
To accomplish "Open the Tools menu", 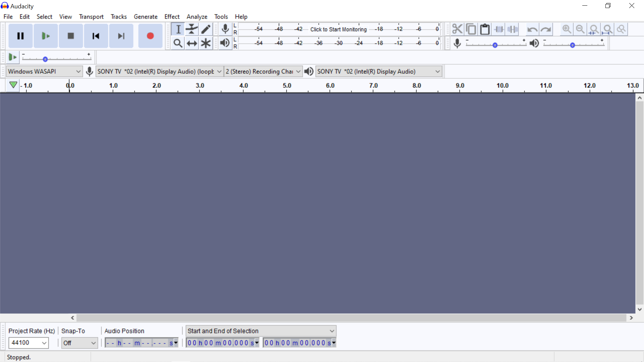I will [221, 16].
